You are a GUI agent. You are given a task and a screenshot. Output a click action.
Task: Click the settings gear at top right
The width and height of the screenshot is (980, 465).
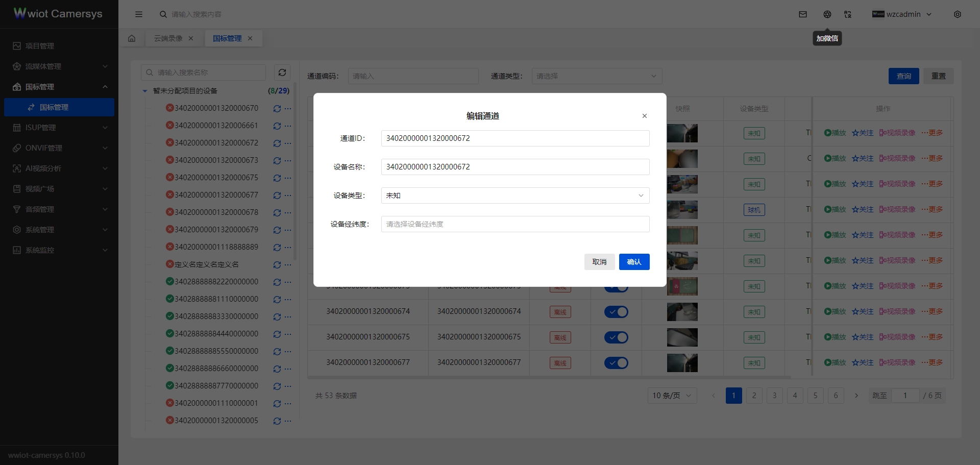pos(958,14)
